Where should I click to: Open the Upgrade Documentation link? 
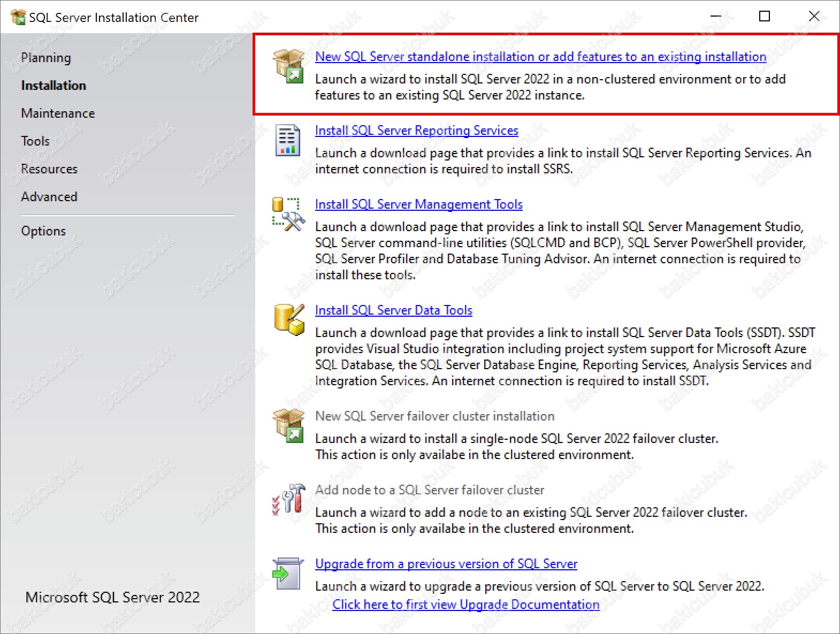tap(466, 605)
